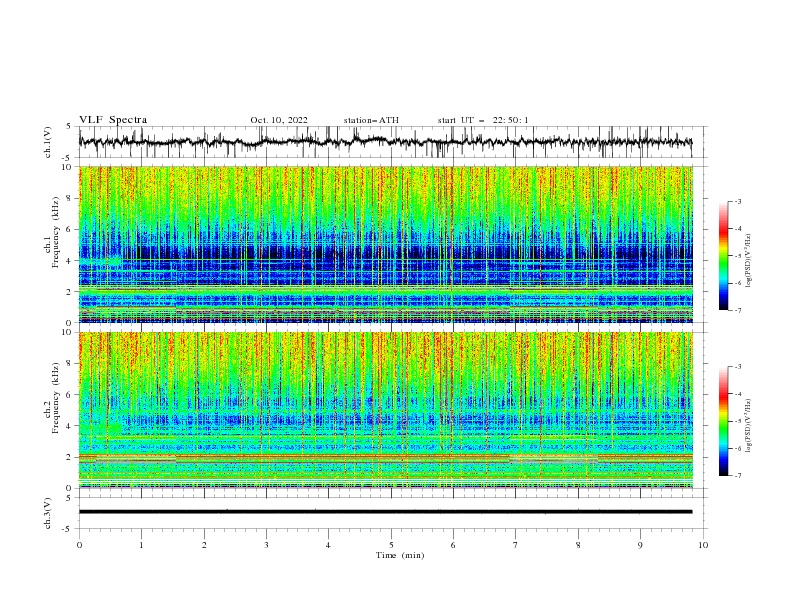The image size is (792, 612).
Task: Click the "-3" label on upper colorbar
Action: coord(737,201)
